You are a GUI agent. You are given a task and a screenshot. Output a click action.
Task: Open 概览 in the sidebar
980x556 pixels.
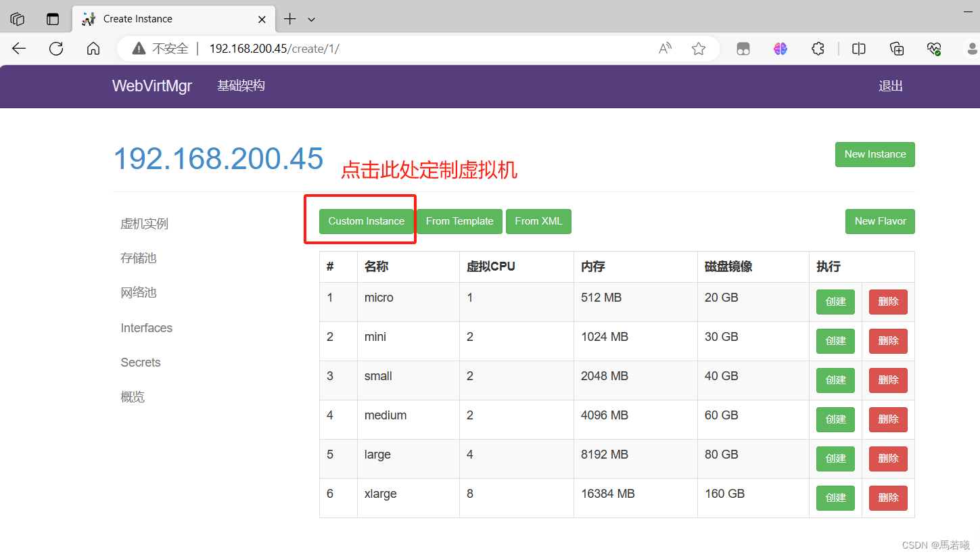coord(133,397)
